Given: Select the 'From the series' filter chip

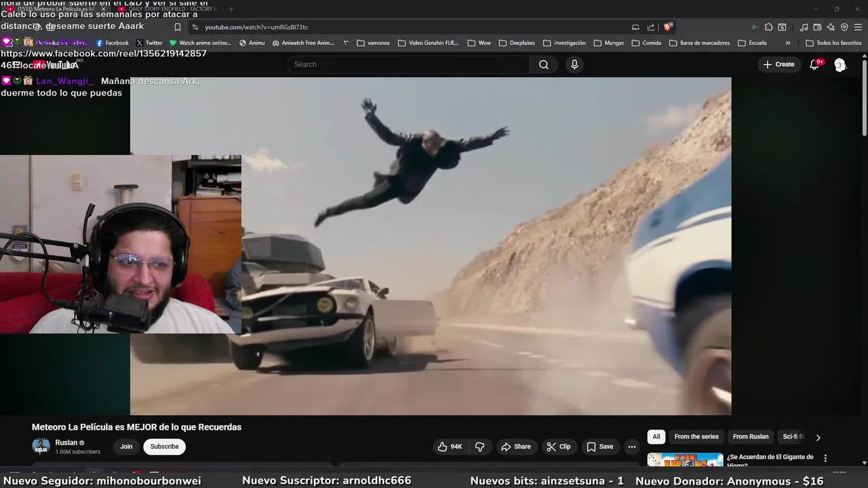Looking at the screenshot, I should [x=696, y=437].
